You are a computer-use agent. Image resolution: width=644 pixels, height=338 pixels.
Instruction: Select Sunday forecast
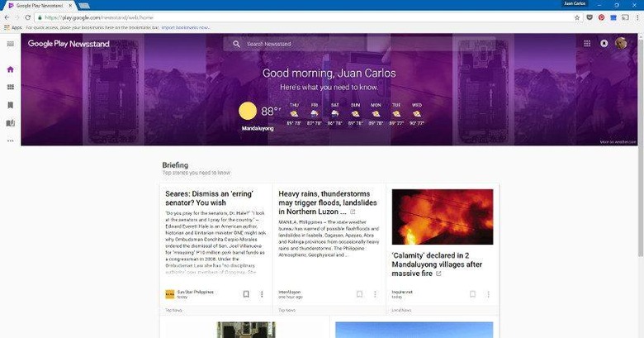(355, 114)
